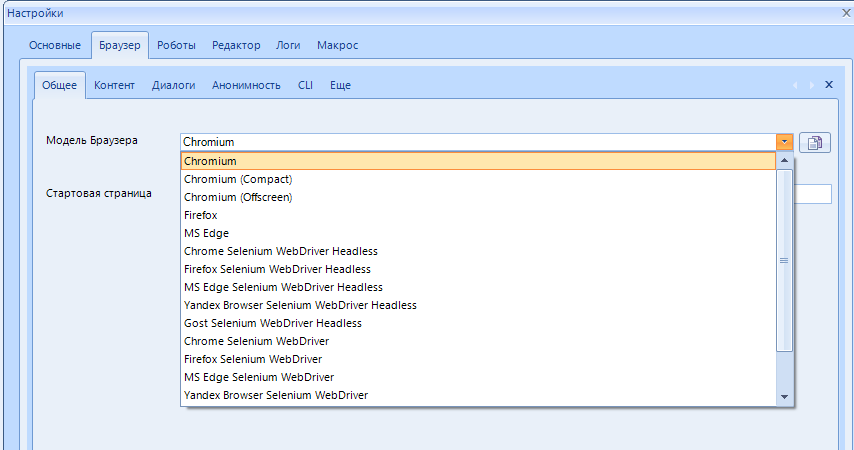This screenshot has width=854, height=450.
Task: Choose Firefox Selenium WebDriver Headless
Action: click(x=478, y=269)
